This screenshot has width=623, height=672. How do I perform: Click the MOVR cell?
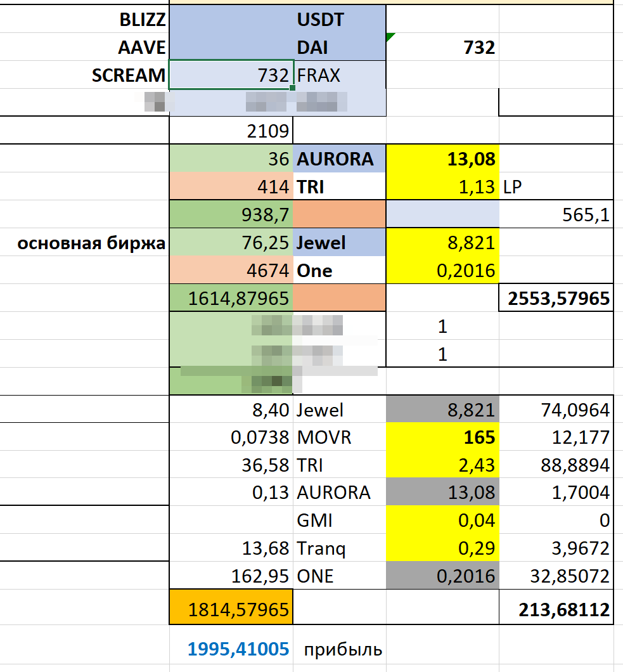point(339,437)
